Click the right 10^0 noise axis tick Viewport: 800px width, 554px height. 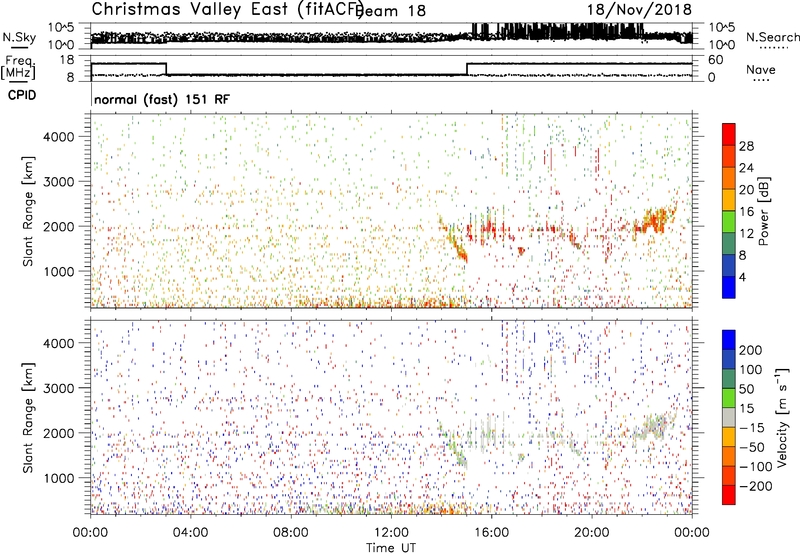pos(722,45)
